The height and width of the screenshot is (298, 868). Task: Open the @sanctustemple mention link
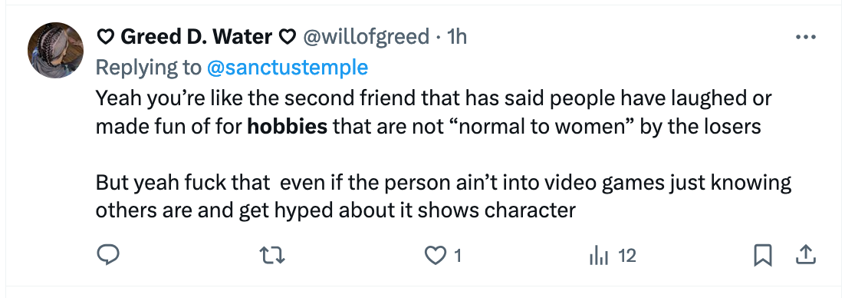click(x=287, y=67)
